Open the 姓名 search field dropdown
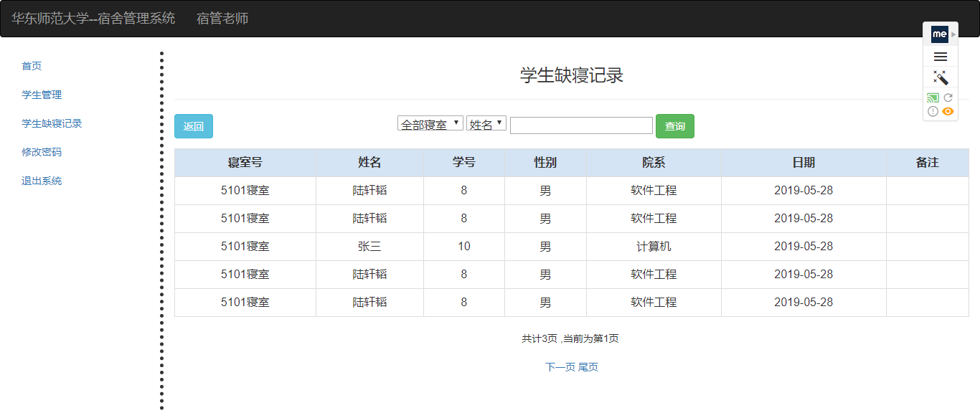This screenshot has width=980, height=418. [486, 124]
